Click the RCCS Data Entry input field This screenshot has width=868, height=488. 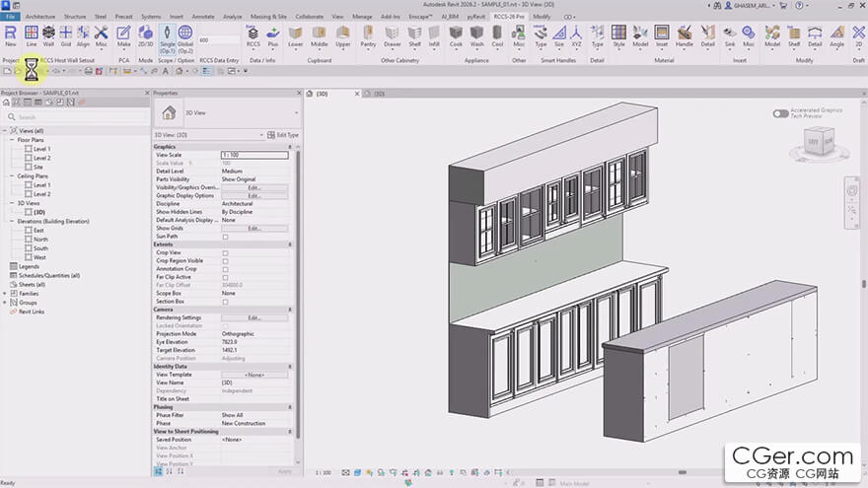coord(218,40)
